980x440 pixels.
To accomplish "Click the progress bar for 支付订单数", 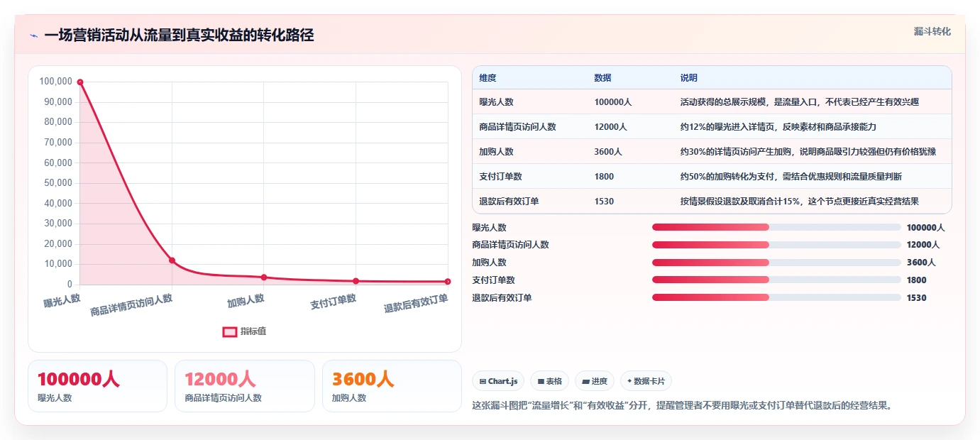I will pyautogui.click(x=776, y=280).
